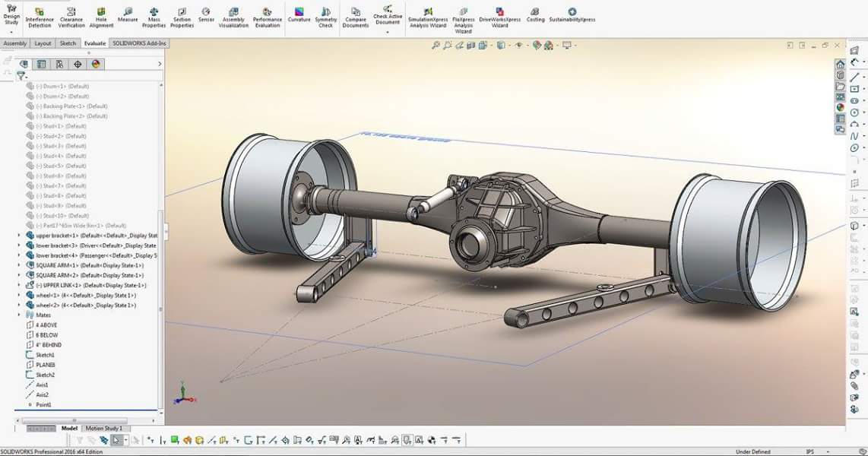Switch to the Sketch ribbon tab
Screen dimensions: 868x456
coord(68,43)
